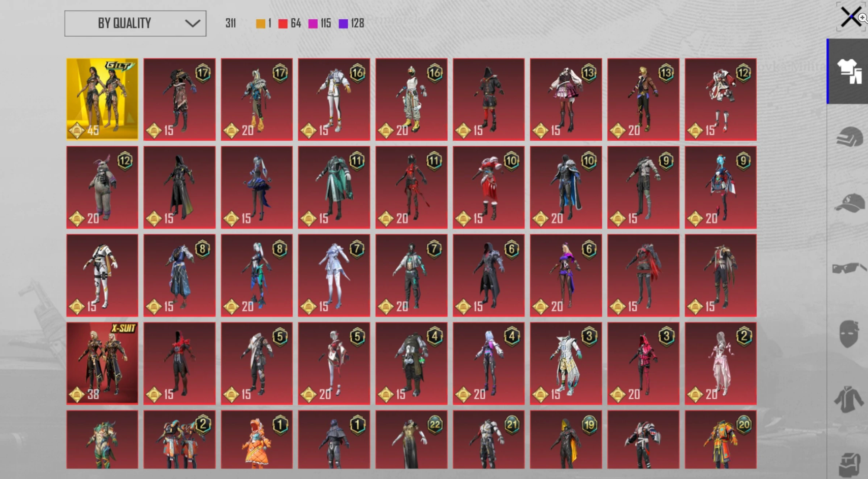Pick the magenta color swatch in the filter row
The image size is (868, 479).
click(314, 23)
